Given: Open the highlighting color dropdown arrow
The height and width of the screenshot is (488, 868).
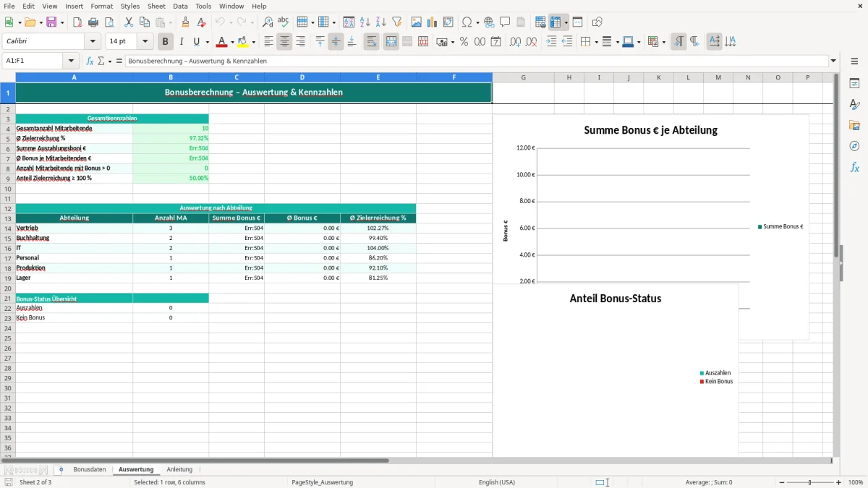Looking at the screenshot, I should tap(253, 42).
